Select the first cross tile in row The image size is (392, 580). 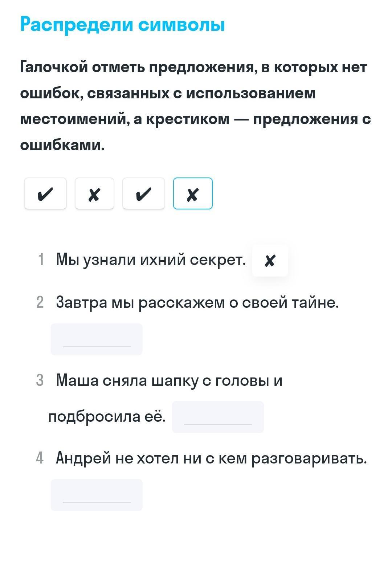[94, 193]
